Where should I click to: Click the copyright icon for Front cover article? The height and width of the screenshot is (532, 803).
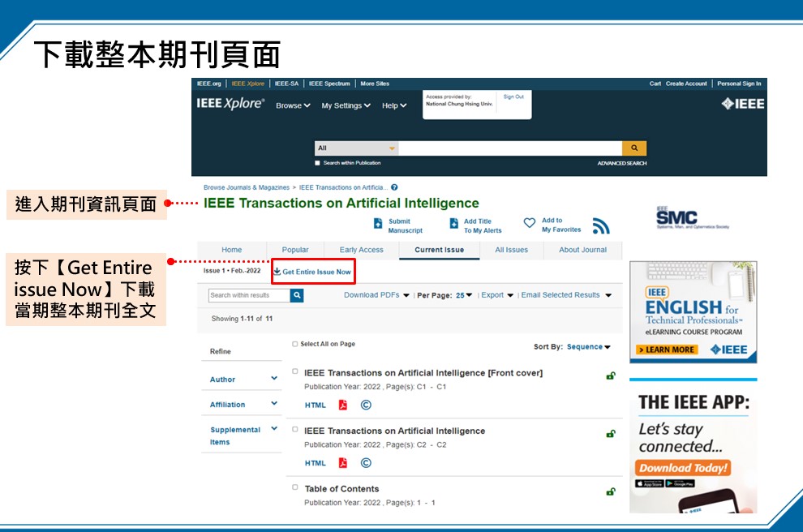(366, 405)
